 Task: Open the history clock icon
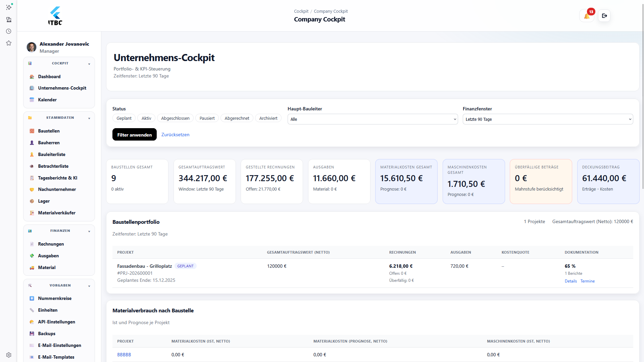[x=9, y=31]
